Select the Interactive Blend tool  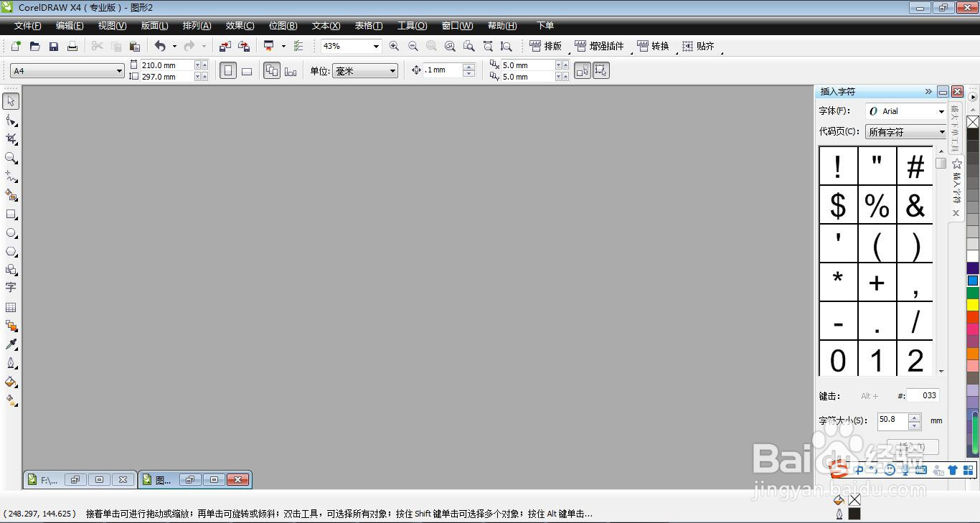[x=11, y=326]
